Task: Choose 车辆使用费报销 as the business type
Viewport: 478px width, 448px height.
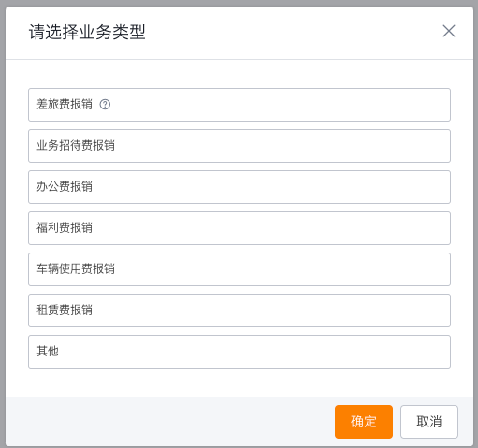Action: (x=239, y=269)
